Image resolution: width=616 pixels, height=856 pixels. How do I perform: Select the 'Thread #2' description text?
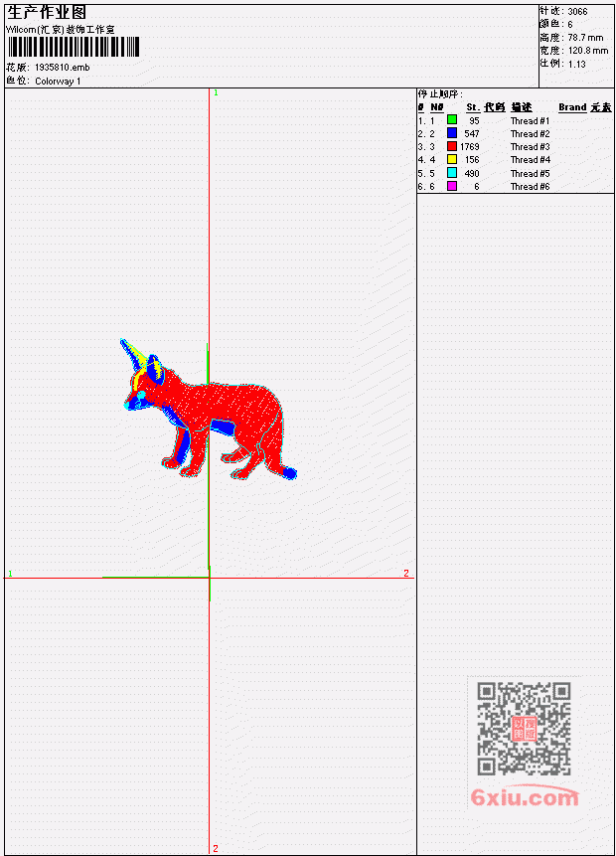pos(530,134)
